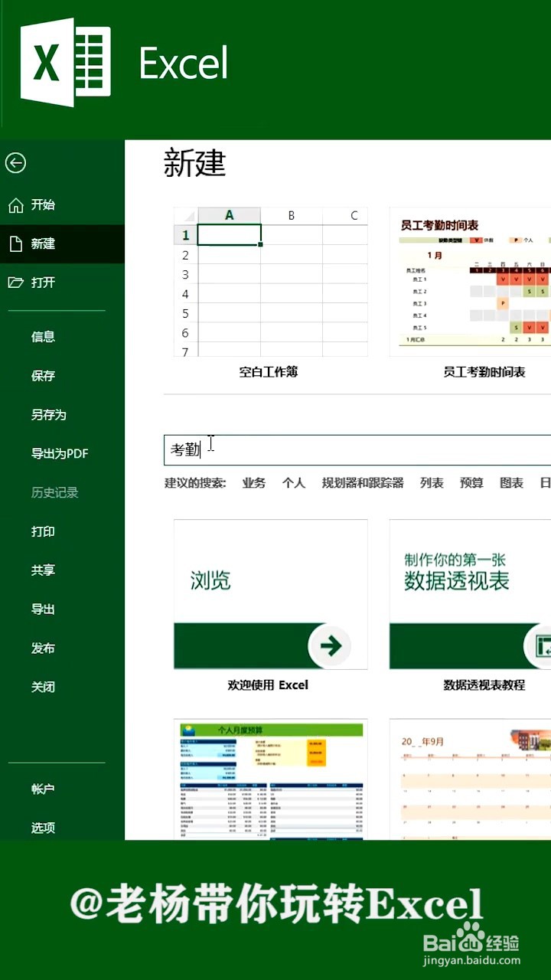Select 发布 in the sidebar
The height and width of the screenshot is (980, 551).
point(43,648)
